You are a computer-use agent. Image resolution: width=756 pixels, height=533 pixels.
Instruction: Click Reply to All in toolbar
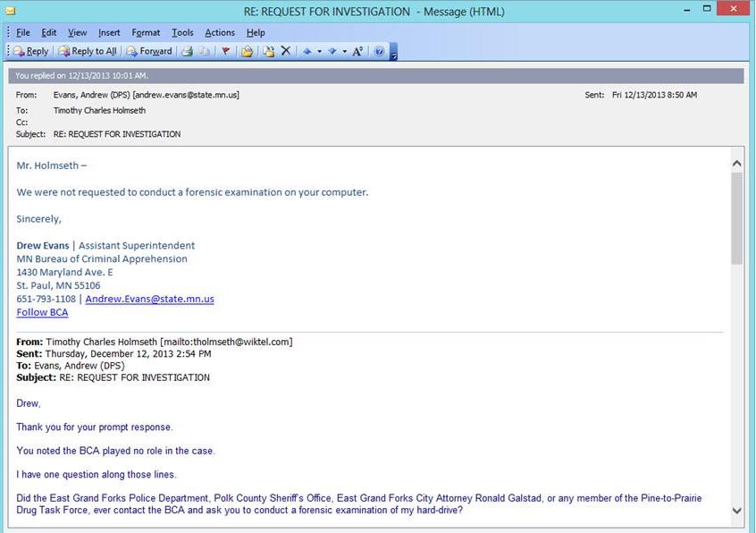[87, 51]
